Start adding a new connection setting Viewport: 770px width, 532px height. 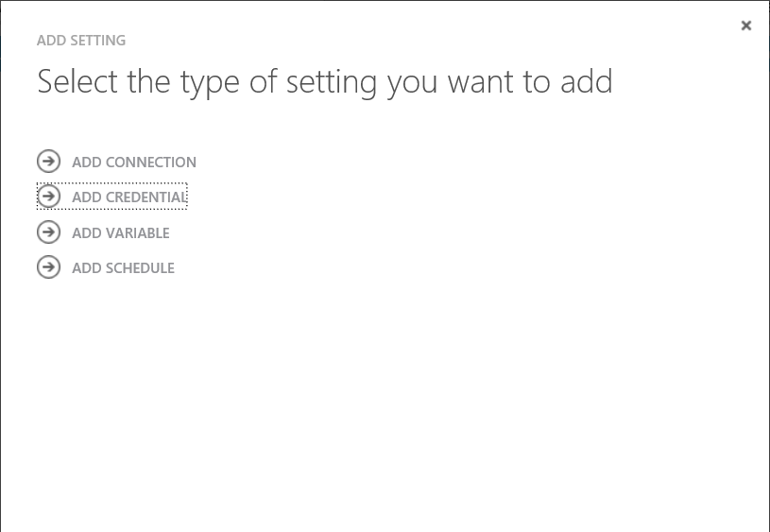coord(116,162)
